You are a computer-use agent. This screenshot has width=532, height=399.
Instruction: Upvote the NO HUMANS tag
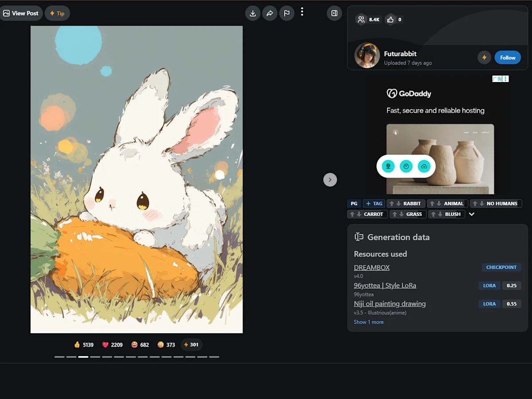[475, 203]
